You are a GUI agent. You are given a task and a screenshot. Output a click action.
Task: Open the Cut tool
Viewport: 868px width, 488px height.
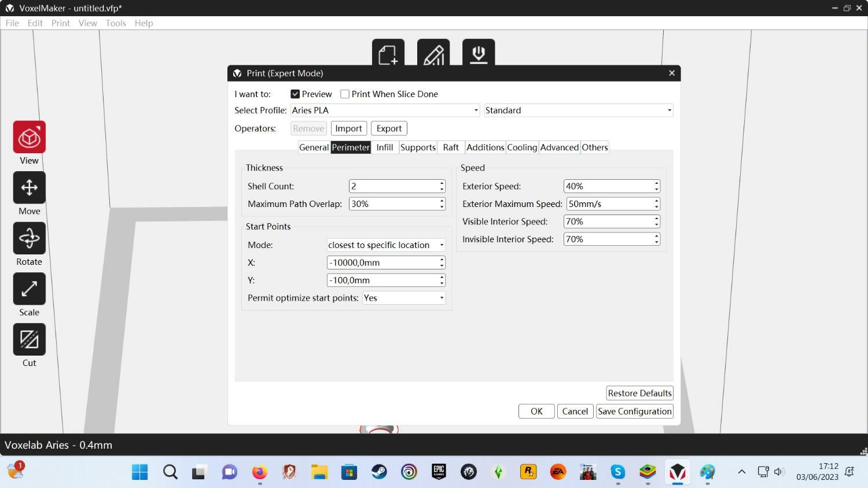point(29,339)
